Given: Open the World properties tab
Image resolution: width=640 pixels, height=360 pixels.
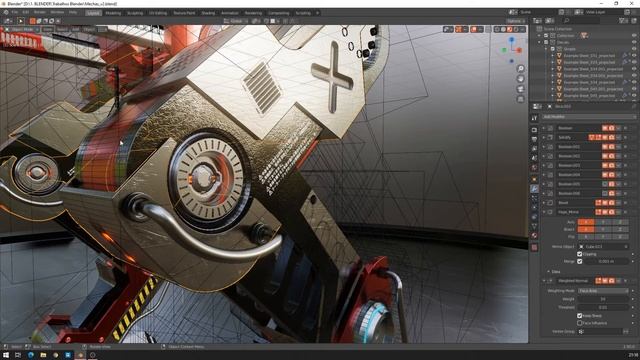Looking at the screenshot, I should [534, 168].
